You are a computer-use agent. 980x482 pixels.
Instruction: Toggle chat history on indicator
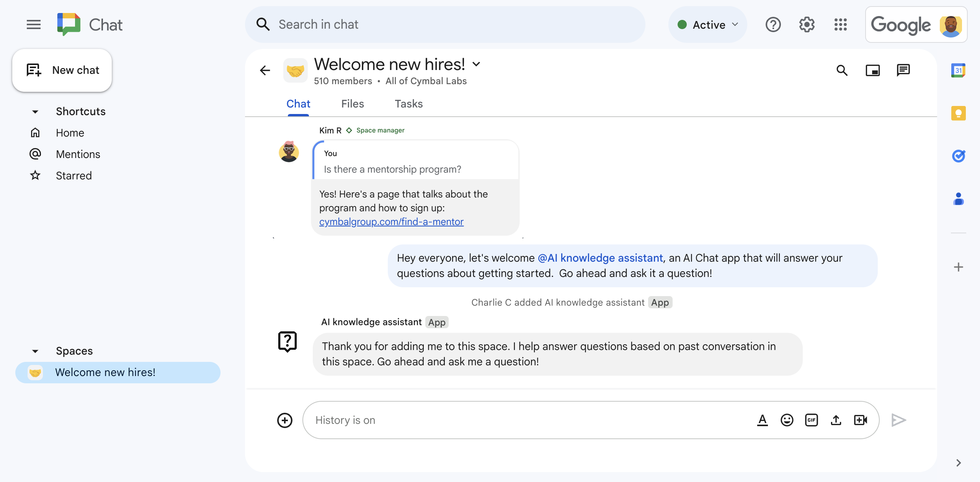click(346, 420)
